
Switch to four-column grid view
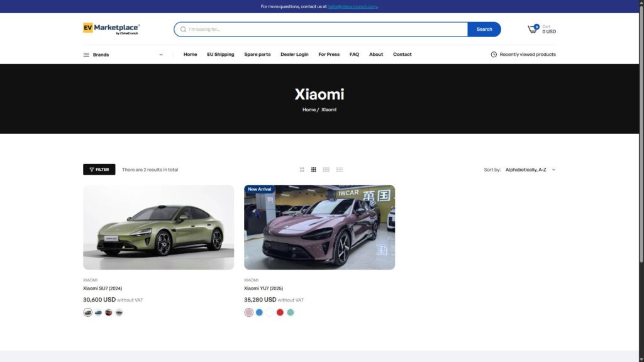pos(326,170)
